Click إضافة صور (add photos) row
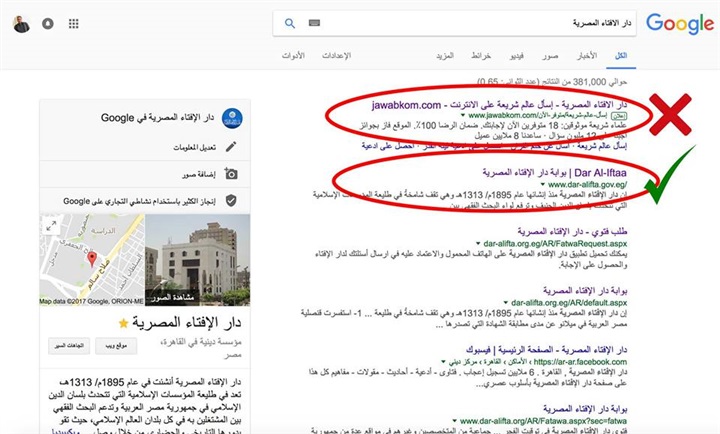This screenshot has height=434, width=720. [x=145, y=174]
